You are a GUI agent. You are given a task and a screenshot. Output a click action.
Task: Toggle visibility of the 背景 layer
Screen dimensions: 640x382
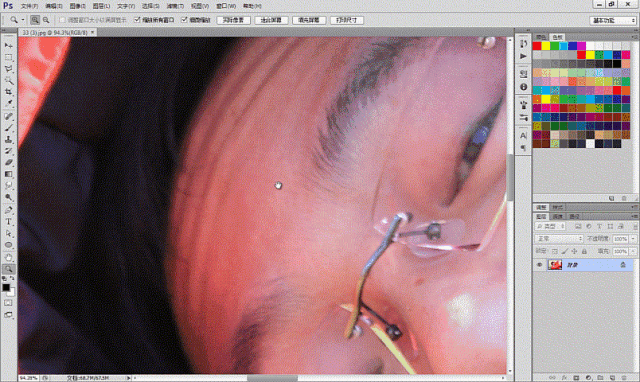(x=540, y=265)
